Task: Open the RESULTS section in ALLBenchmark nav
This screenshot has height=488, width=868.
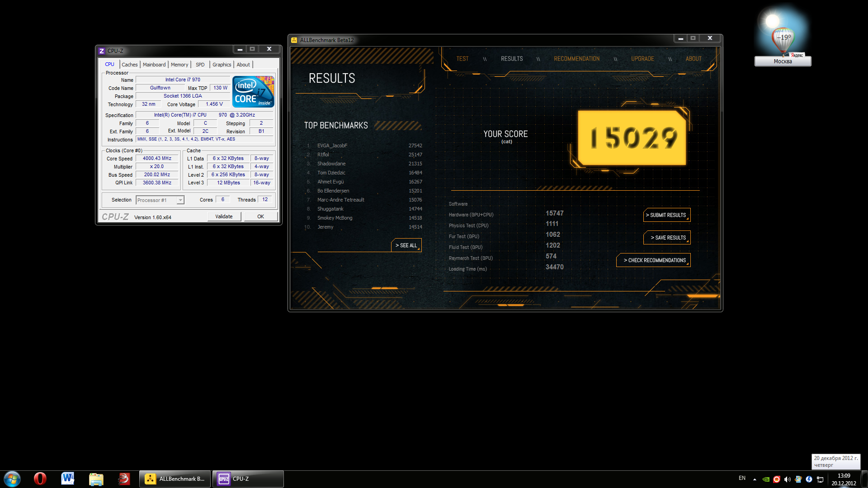Action: click(x=512, y=59)
